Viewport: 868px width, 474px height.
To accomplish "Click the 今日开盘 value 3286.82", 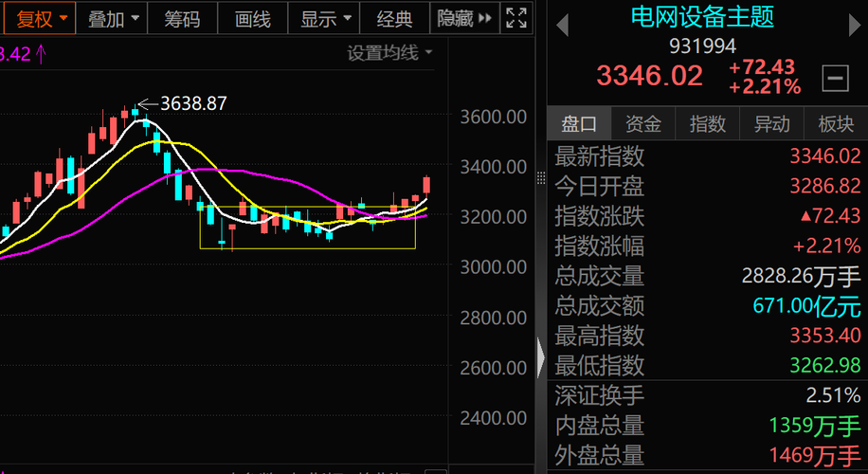I will click(x=825, y=186).
